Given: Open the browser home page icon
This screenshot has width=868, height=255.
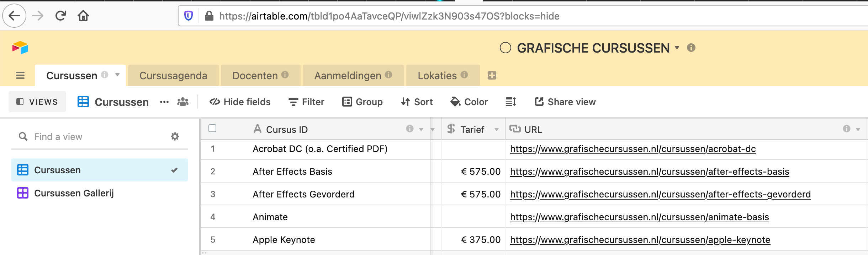Looking at the screenshot, I should (x=83, y=16).
